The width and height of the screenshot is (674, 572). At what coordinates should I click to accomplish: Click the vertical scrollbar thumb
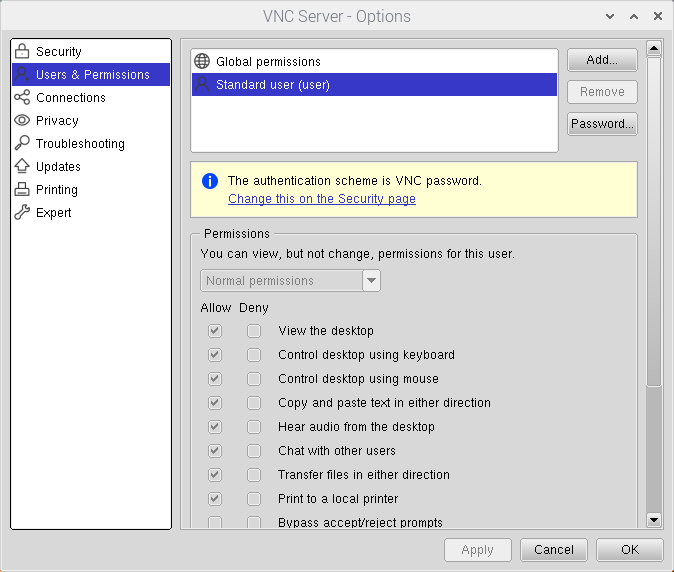pyautogui.click(x=654, y=221)
